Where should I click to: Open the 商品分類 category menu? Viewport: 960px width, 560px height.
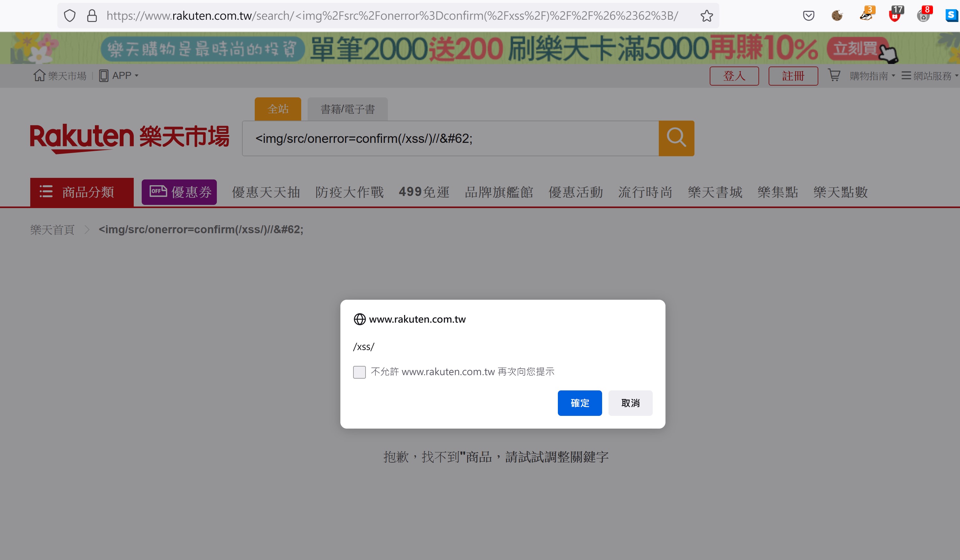tap(82, 192)
